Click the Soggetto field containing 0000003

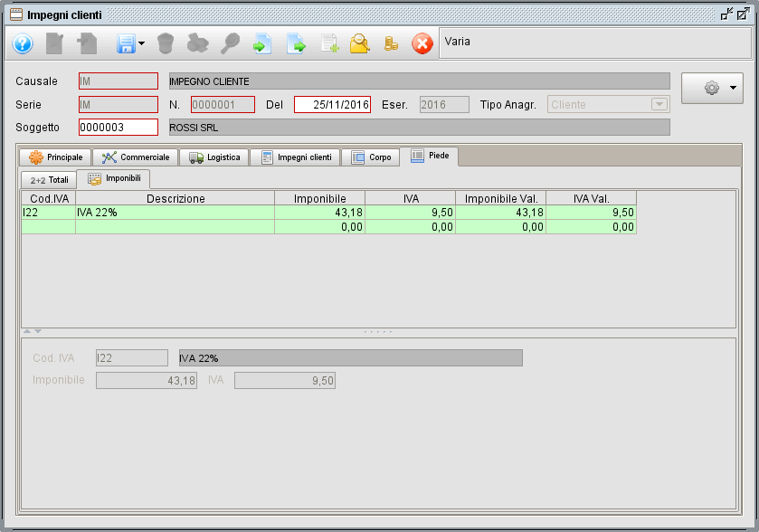point(118,127)
